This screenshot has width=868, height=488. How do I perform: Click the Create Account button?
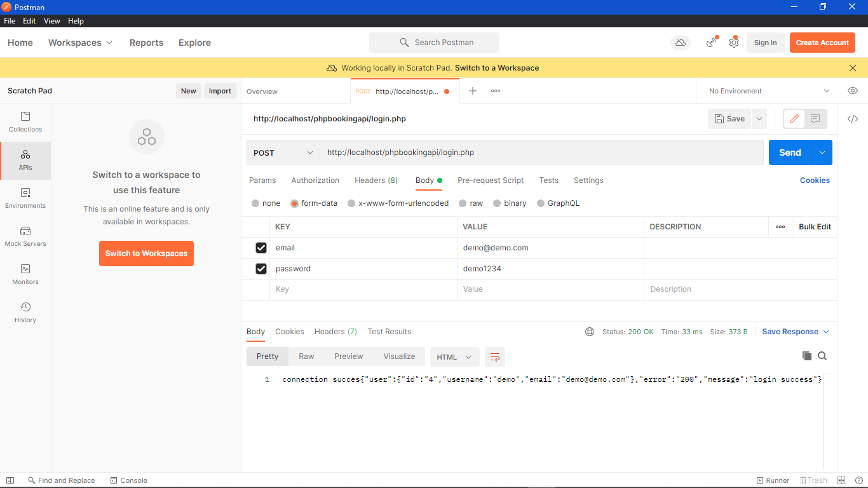pyautogui.click(x=822, y=43)
